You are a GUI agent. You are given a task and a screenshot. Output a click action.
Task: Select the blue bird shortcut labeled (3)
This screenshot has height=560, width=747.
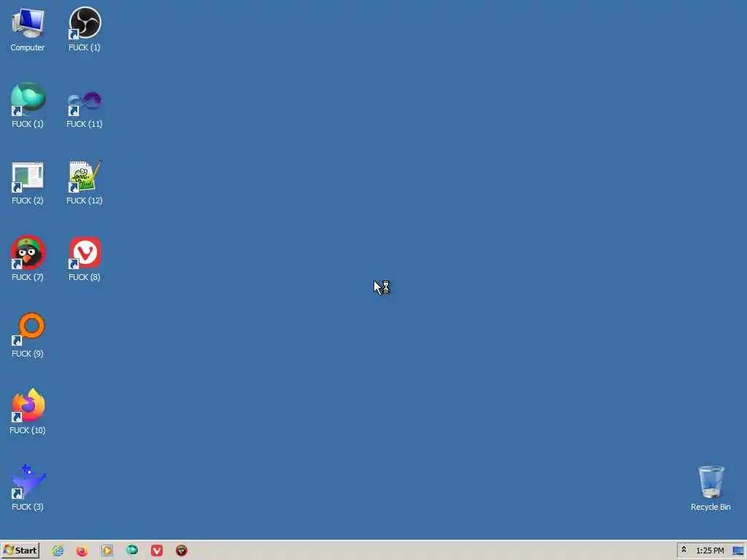coord(28,489)
